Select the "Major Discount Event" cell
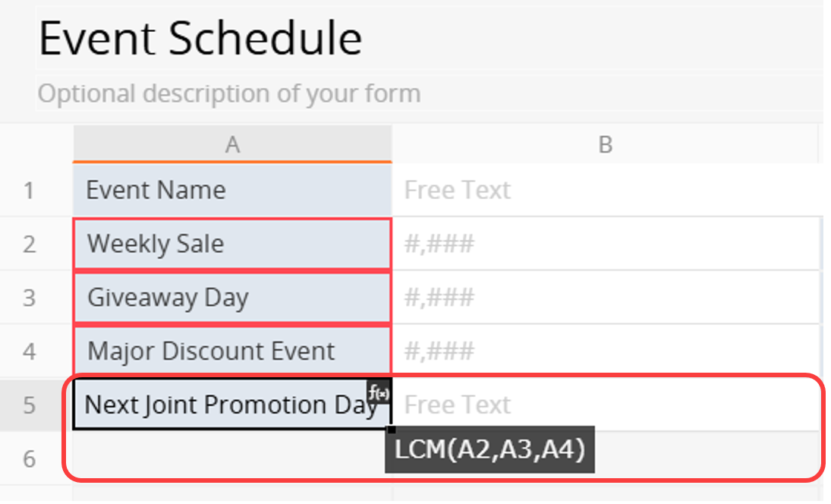831x504 pixels. point(232,351)
